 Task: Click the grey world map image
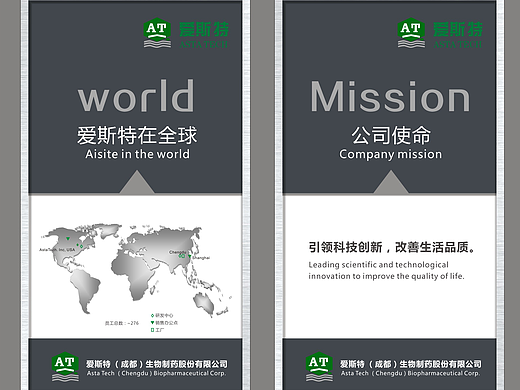tap(136, 271)
